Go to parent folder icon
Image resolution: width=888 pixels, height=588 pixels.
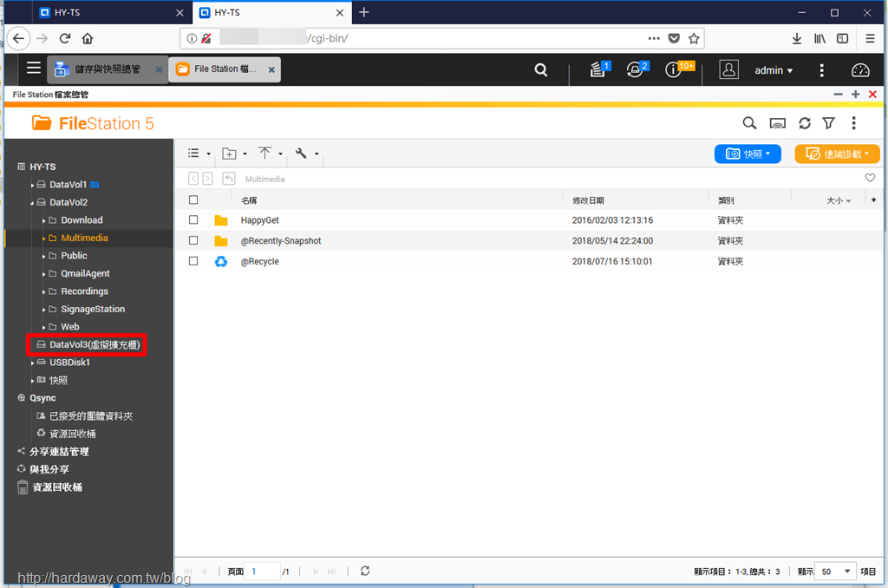[228, 179]
